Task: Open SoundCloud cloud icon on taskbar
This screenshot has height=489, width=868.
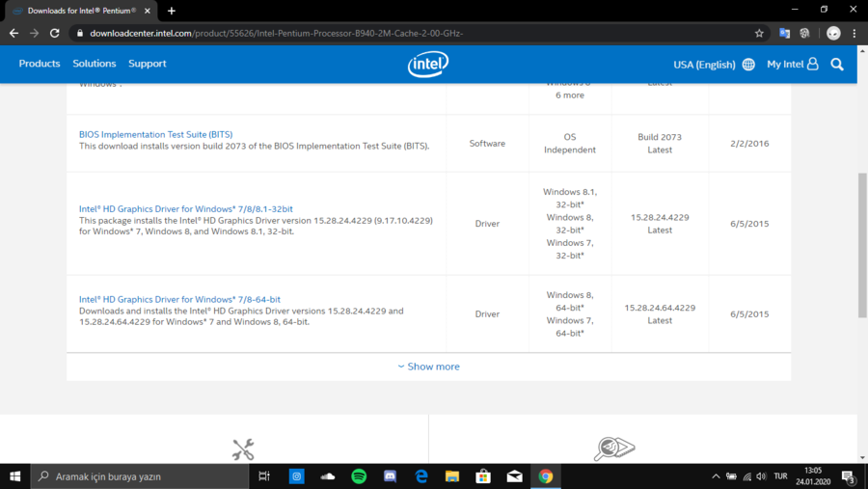Action: coord(328,476)
